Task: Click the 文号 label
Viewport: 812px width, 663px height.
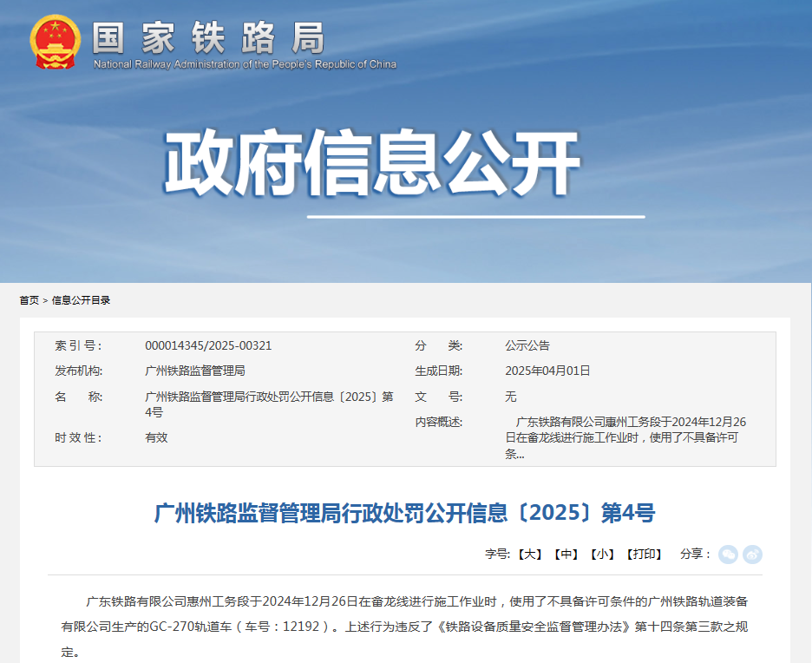Action: point(439,397)
